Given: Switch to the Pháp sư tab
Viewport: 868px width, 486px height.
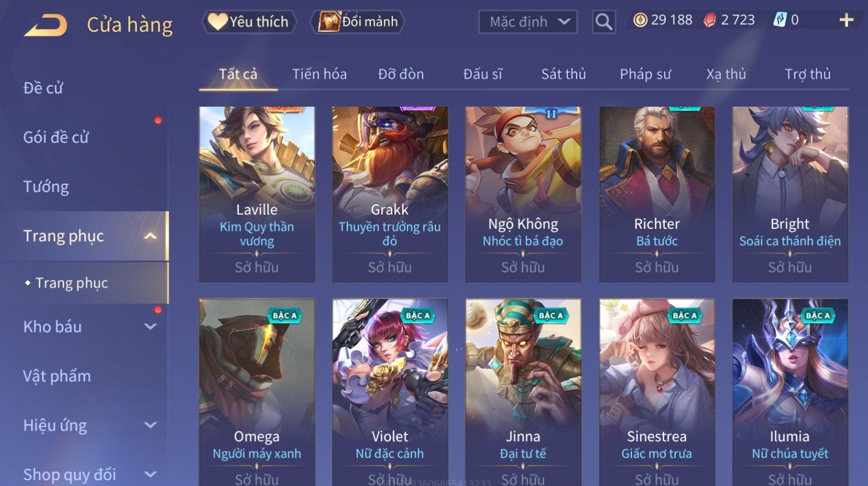Looking at the screenshot, I should [x=645, y=74].
